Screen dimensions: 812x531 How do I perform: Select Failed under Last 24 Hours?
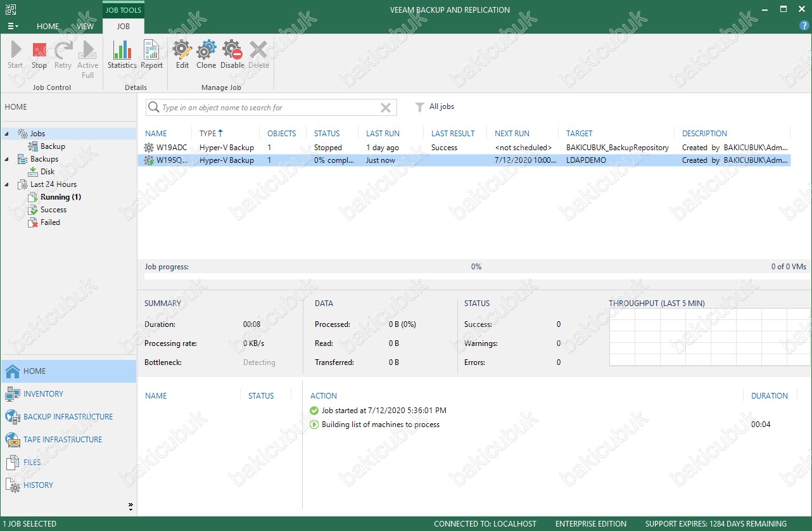click(51, 222)
